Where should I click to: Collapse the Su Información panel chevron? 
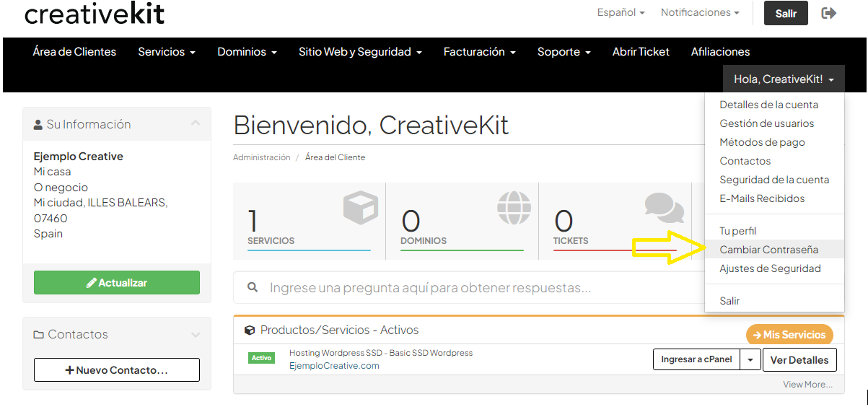pos(196,124)
